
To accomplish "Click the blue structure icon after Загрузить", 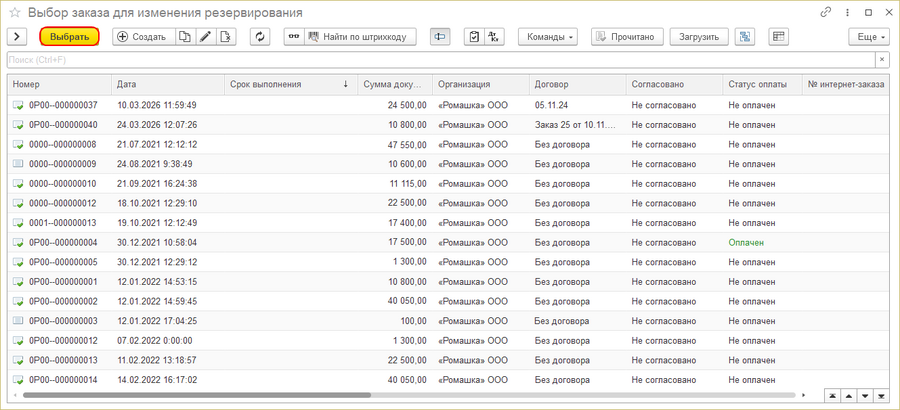I will tap(745, 37).
